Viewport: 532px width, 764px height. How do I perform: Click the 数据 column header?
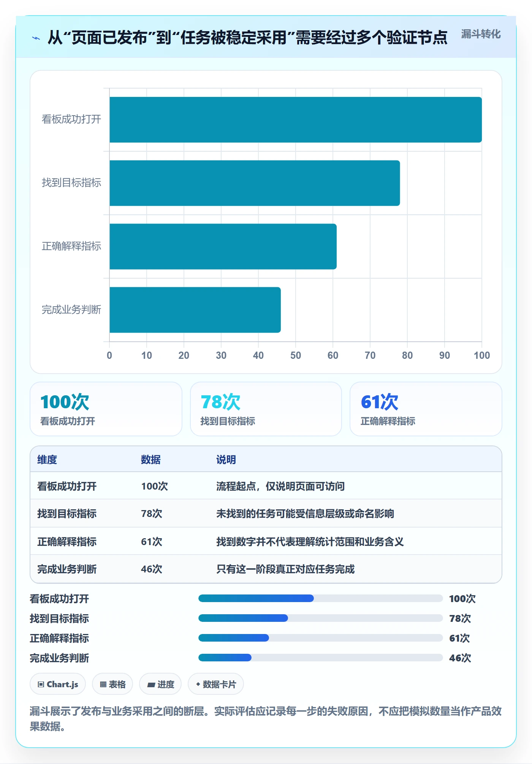pos(151,460)
